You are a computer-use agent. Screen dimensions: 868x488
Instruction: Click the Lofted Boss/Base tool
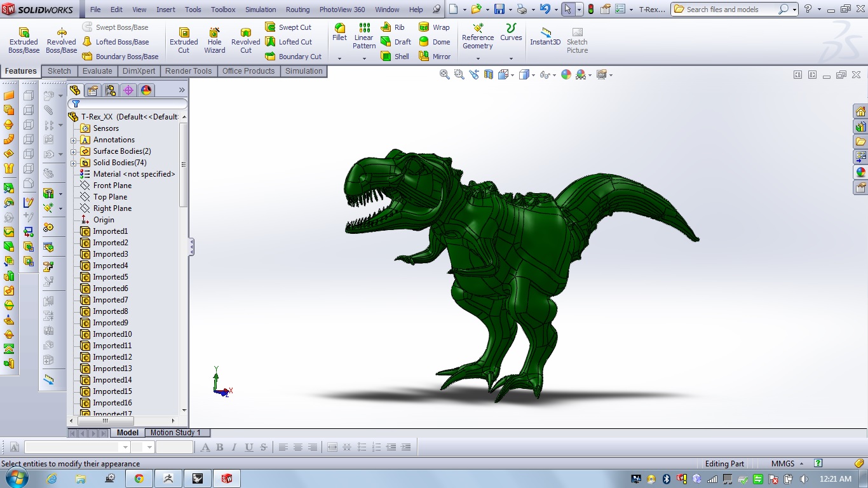pyautogui.click(x=115, y=42)
